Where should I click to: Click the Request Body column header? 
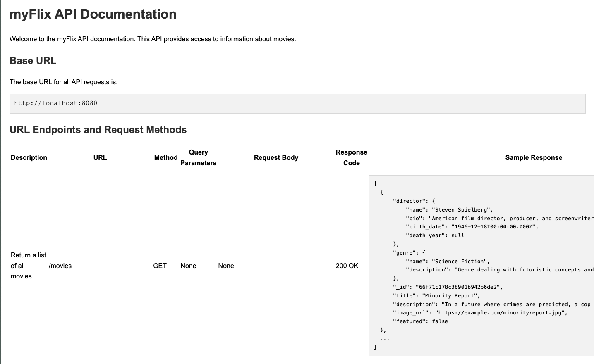[x=276, y=157]
